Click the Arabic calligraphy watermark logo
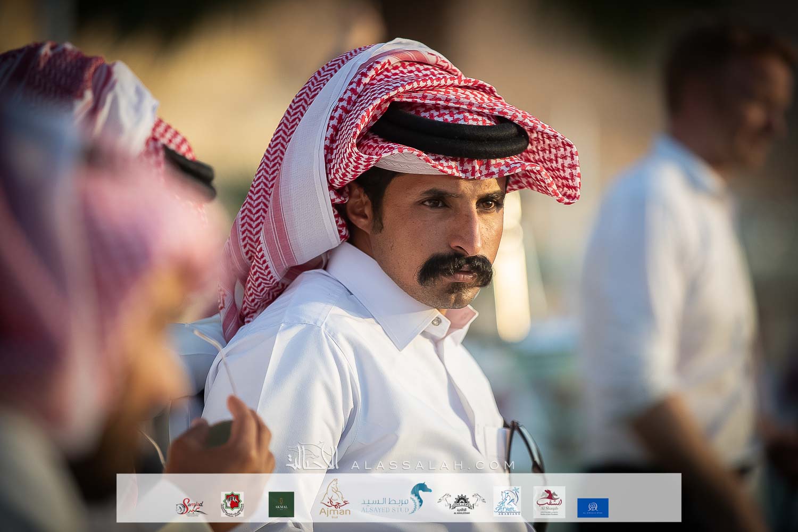Viewport: 798px width, 532px height. click(x=314, y=458)
